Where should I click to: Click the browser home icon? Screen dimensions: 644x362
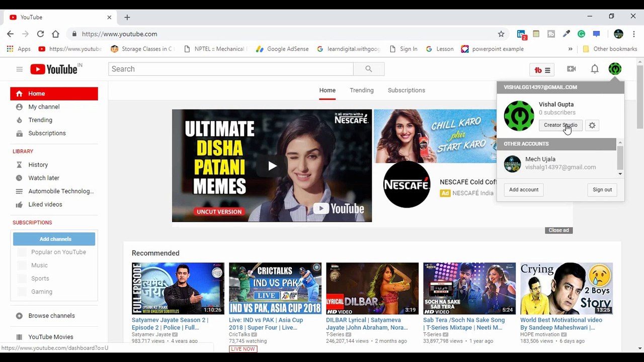click(x=55, y=34)
